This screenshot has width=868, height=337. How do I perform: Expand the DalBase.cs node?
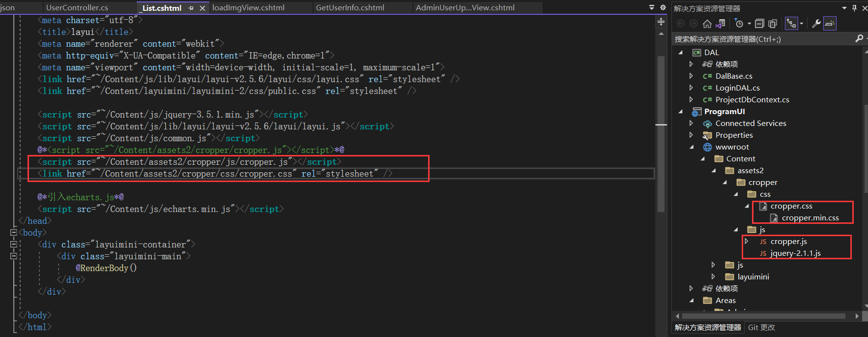pos(691,76)
